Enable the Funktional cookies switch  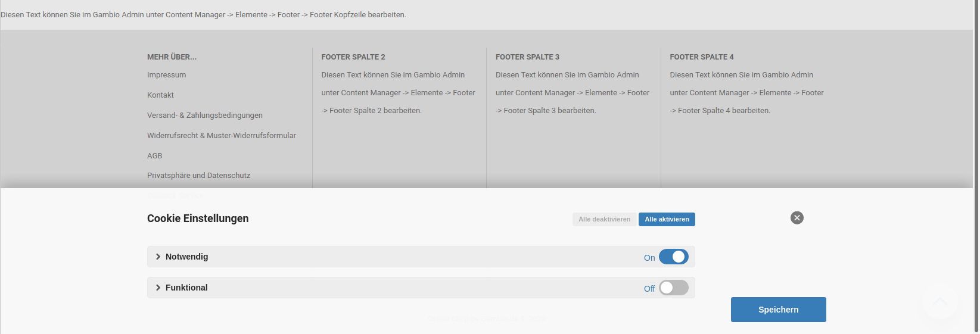point(673,288)
